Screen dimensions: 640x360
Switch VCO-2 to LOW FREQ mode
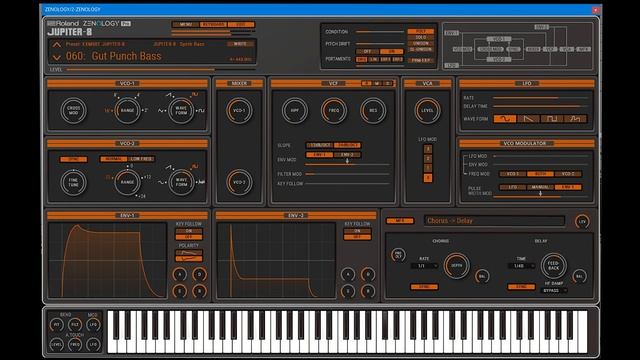pyautogui.click(x=141, y=159)
